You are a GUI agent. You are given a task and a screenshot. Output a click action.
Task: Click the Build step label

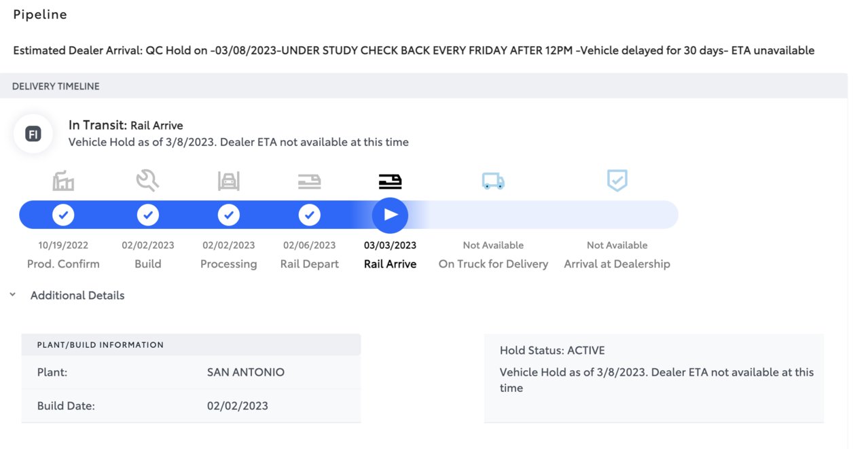(x=147, y=264)
